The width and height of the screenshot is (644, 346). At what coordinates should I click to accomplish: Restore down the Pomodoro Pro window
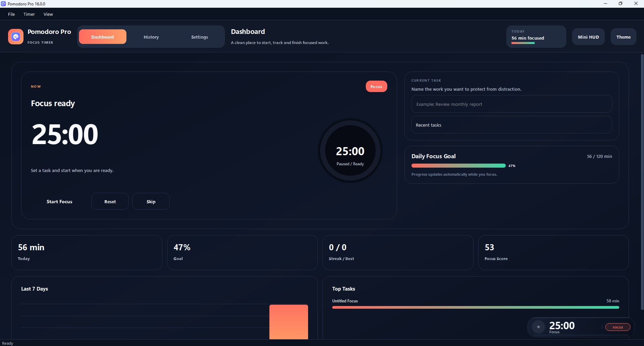click(621, 4)
